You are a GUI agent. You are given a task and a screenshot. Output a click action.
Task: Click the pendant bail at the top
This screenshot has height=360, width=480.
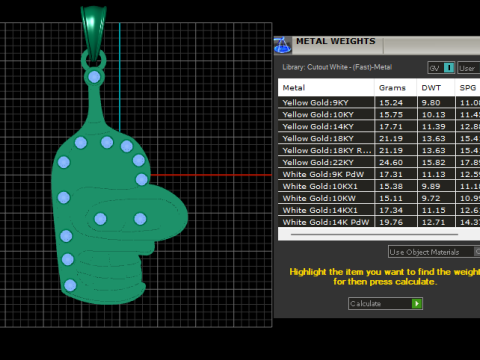pyautogui.click(x=94, y=32)
